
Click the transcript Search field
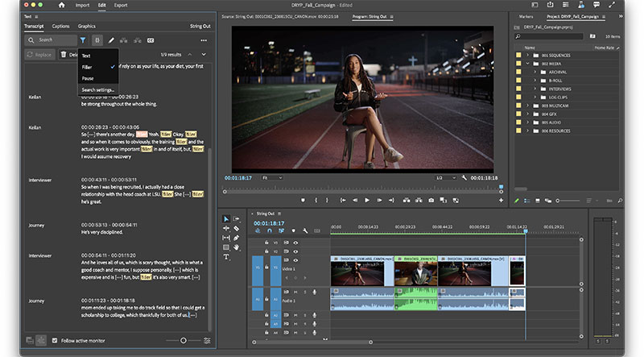pyautogui.click(x=51, y=40)
